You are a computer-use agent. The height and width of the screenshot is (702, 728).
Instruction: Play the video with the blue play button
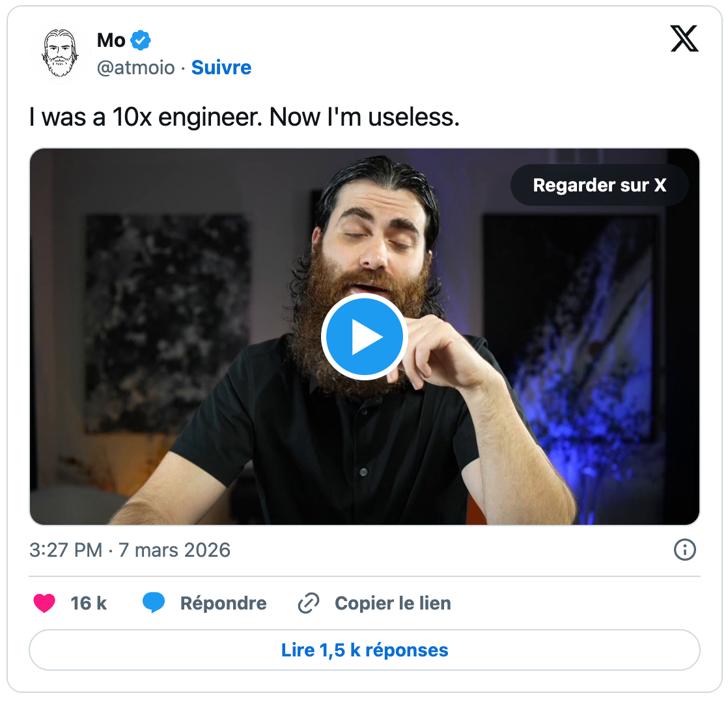tap(364, 337)
